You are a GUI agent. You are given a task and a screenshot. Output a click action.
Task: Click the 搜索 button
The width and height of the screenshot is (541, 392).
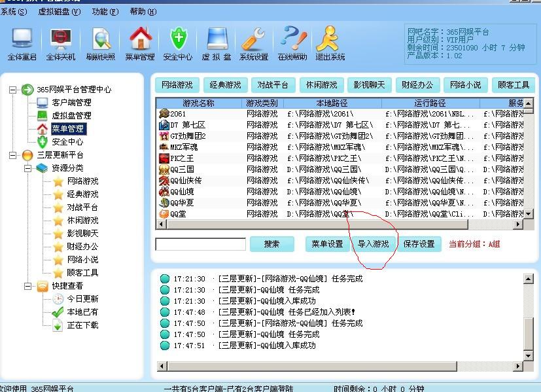coord(272,244)
